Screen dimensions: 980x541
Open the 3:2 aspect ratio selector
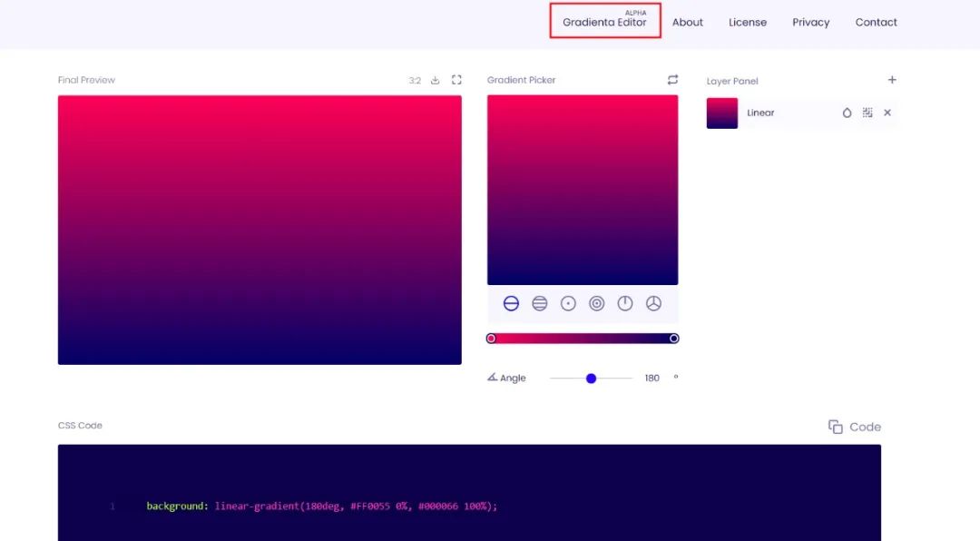(415, 81)
